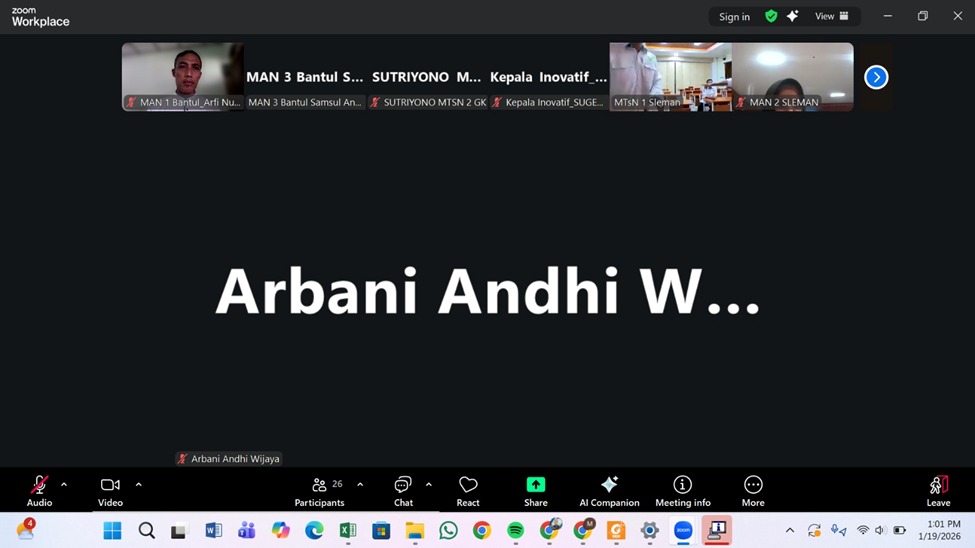Viewport: 975px width, 548px height.
Task: Unmute microphone with the Audio button
Action: click(39, 490)
